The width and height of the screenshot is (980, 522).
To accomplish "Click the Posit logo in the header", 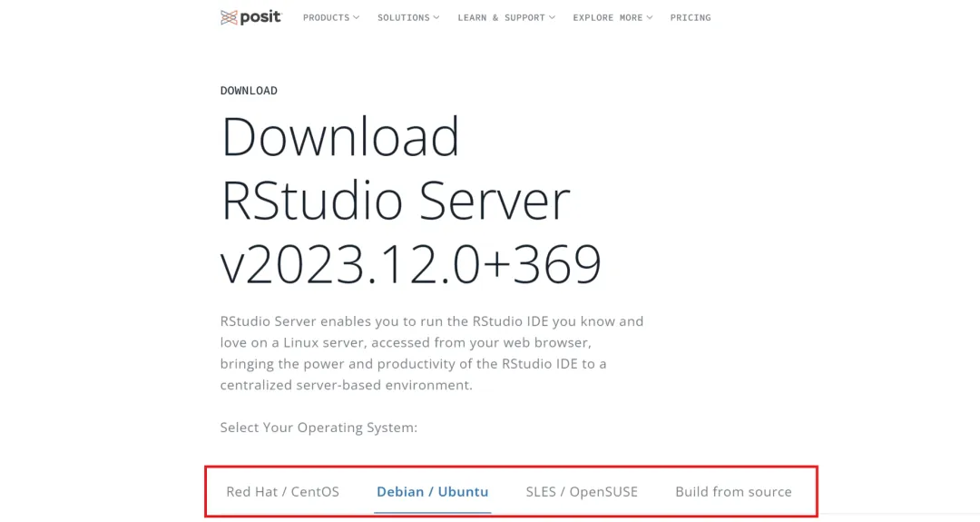I will pyautogui.click(x=251, y=17).
